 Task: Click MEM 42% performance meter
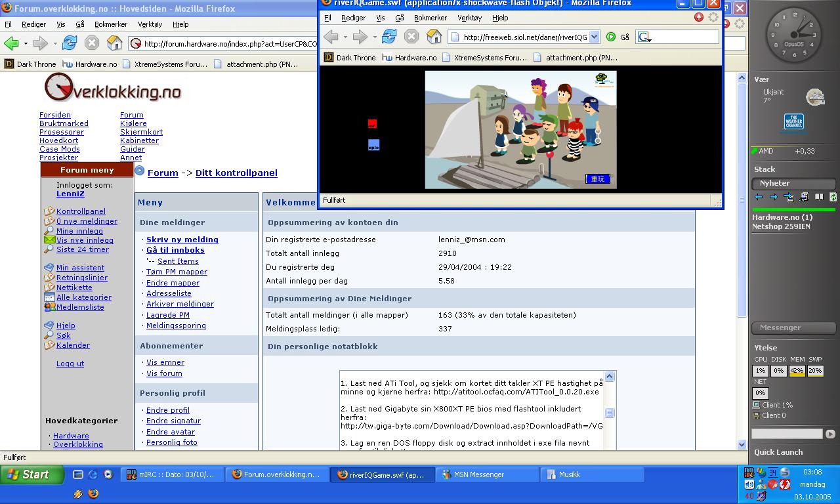797,371
